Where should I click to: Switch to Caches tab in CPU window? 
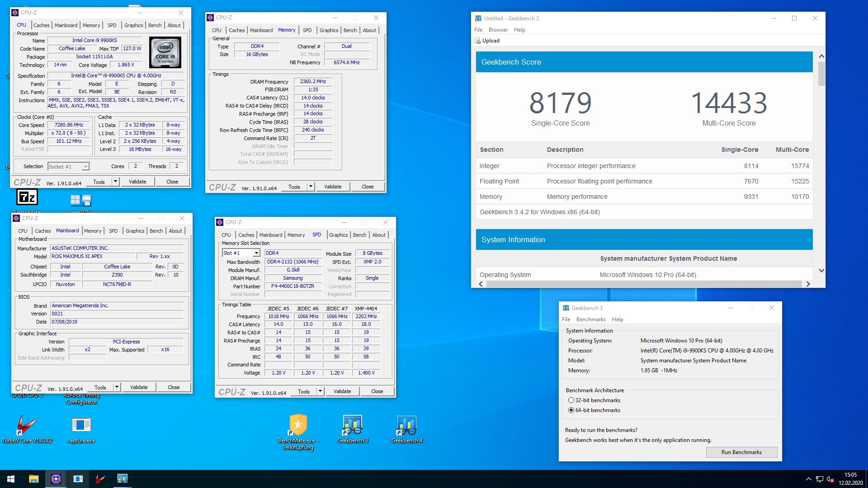42,25
